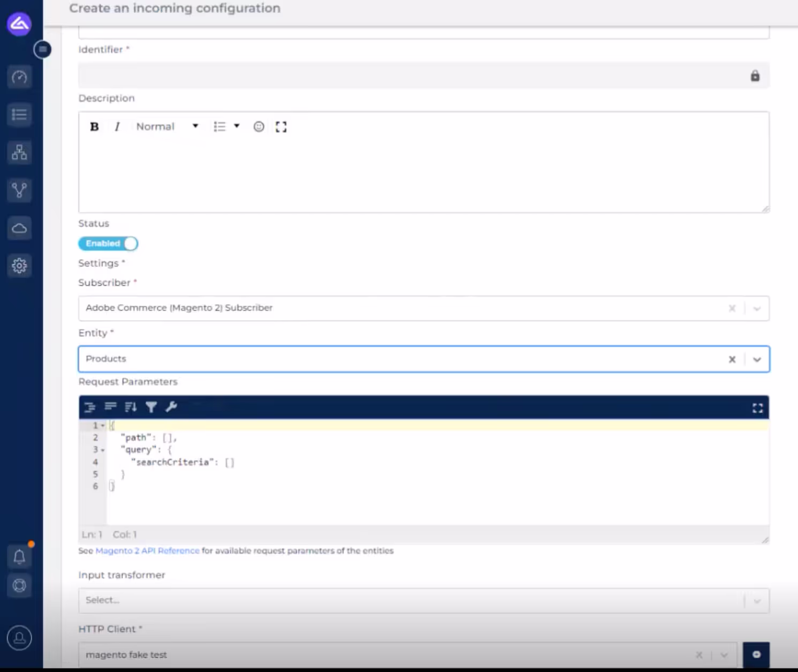Expand the HTTP Client dropdown
This screenshot has height=672, width=798.
(x=724, y=655)
